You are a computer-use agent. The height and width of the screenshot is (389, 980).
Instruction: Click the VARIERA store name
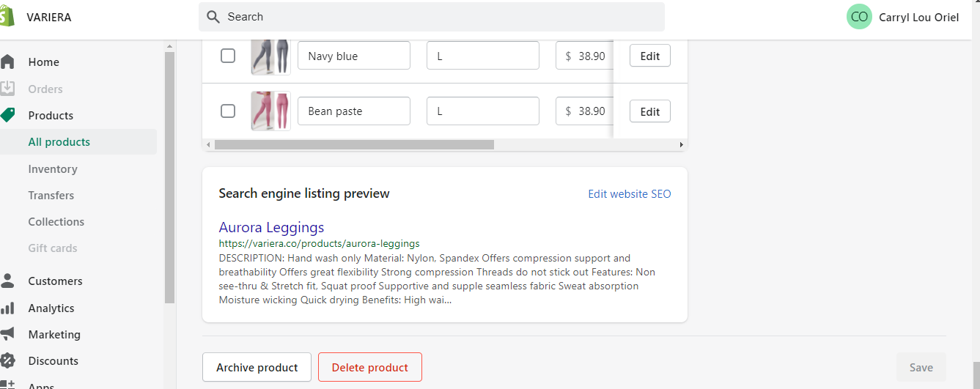click(x=49, y=17)
